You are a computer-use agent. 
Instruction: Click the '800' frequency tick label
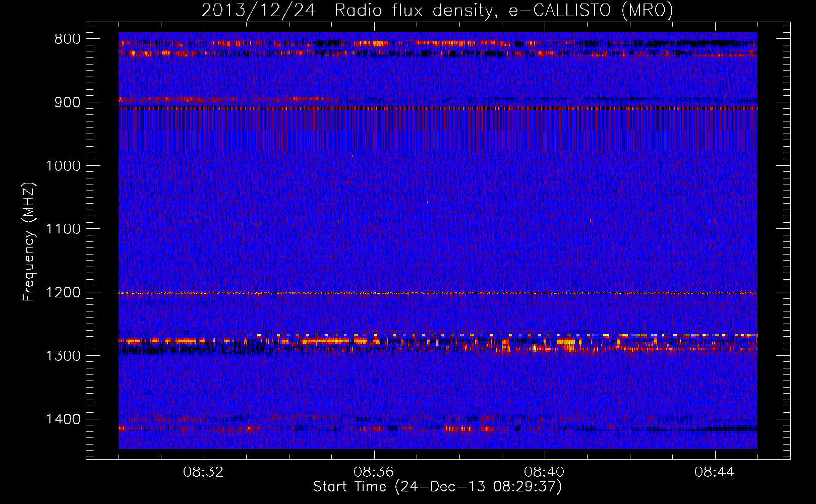[x=68, y=39]
